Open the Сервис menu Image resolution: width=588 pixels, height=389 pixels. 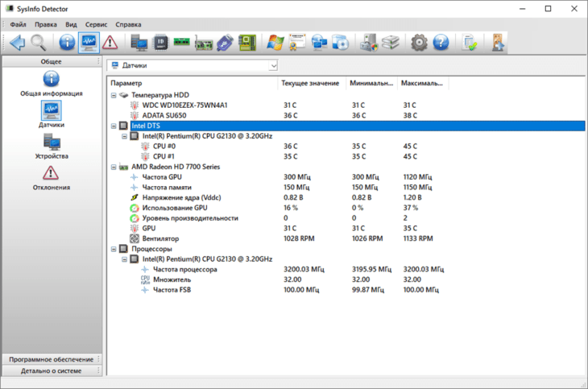pyautogui.click(x=96, y=24)
